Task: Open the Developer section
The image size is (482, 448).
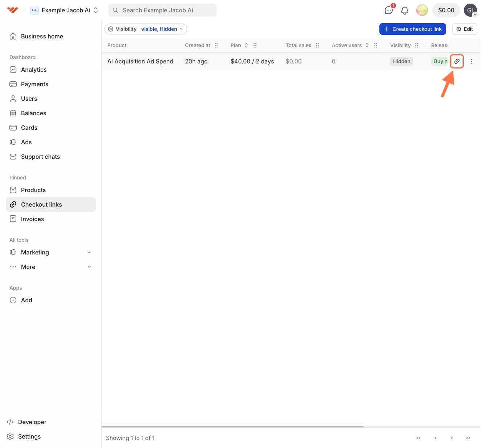Action: pyautogui.click(x=51, y=422)
